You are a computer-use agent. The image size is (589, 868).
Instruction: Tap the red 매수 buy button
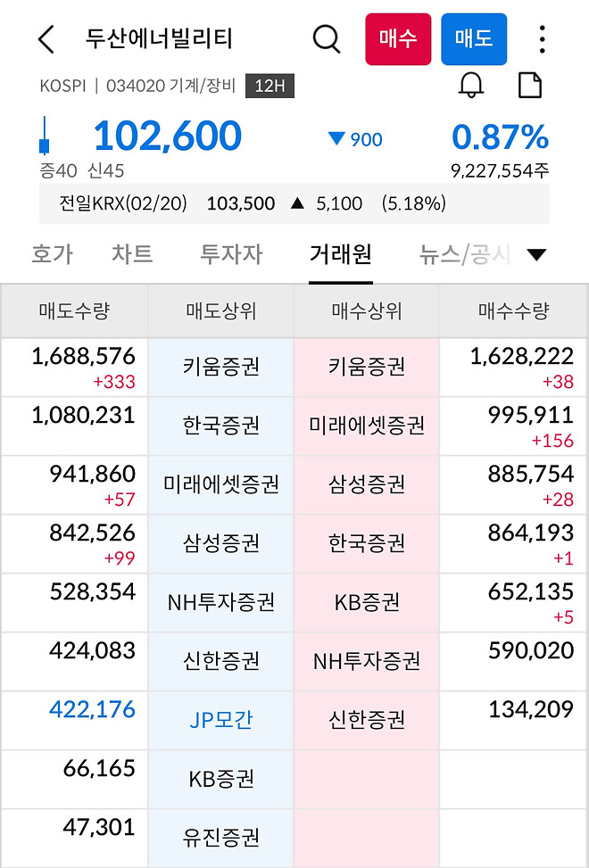(398, 39)
